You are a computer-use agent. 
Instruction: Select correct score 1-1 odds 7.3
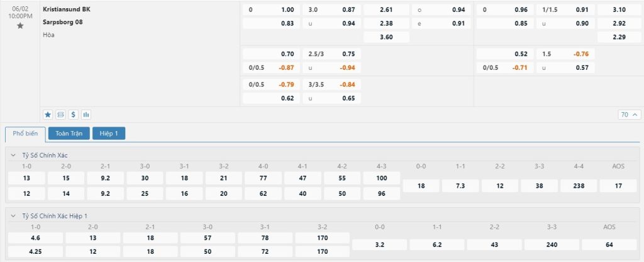(459, 186)
